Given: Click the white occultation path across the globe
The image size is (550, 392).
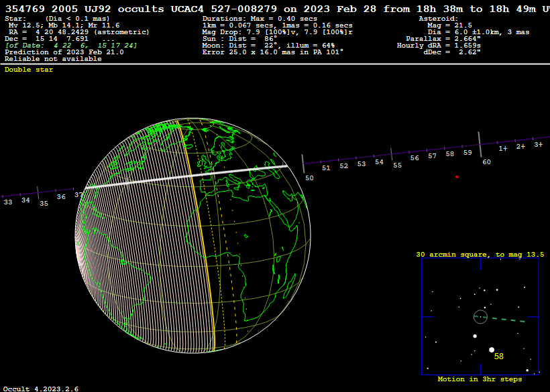Looking at the screenshot, I should coord(186,177).
